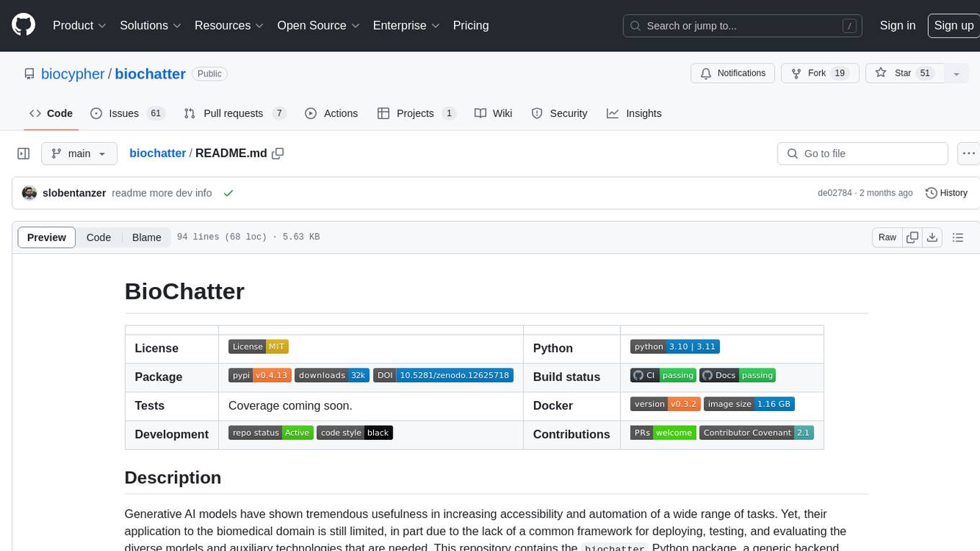980x551 pixels.
Task: Select the Blame view
Action: [x=146, y=237]
